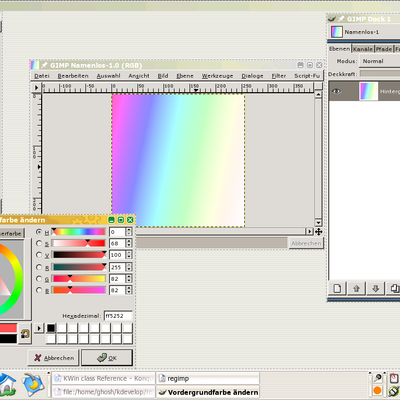Switch to the Ebenen tab
400x400 pixels.
(x=340, y=49)
